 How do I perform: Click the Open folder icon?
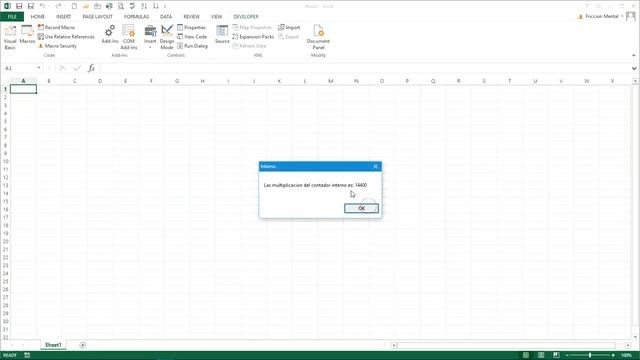click(x=86, y=6)
